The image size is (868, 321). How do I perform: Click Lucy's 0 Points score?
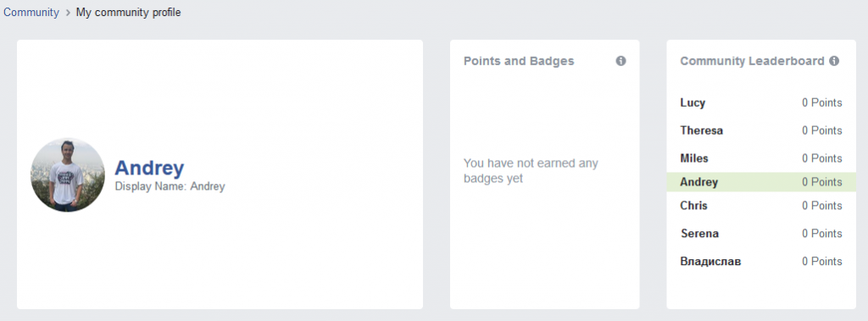(822, 103)
